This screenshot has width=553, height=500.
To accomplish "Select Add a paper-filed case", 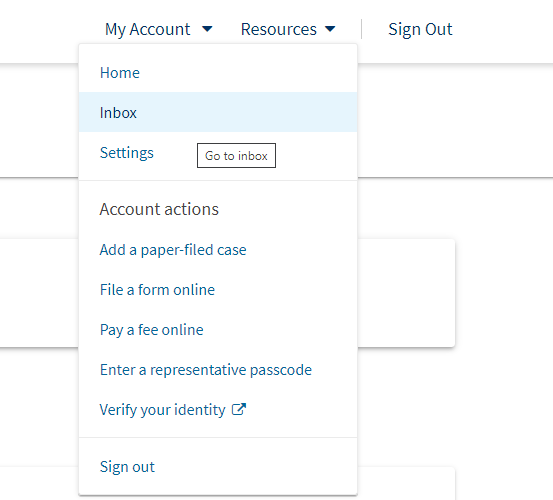I will pos(173,250).
